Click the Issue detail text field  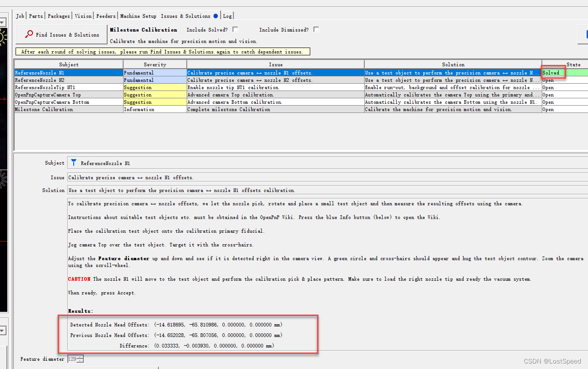click(328, 177)
